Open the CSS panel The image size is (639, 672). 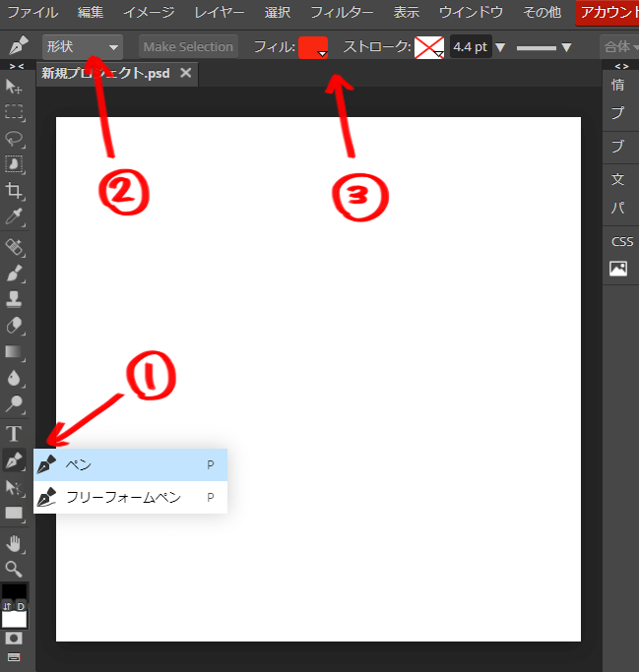(x=622, y=242)
